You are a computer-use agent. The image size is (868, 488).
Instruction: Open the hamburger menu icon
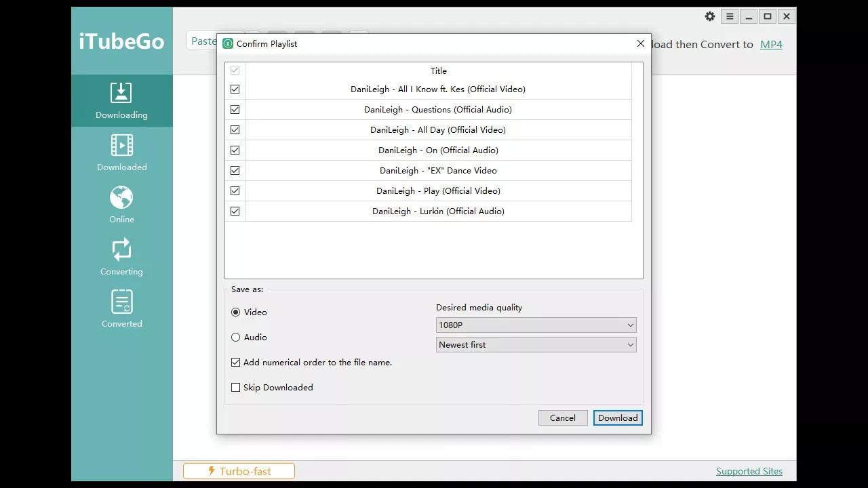coord(730,16)
